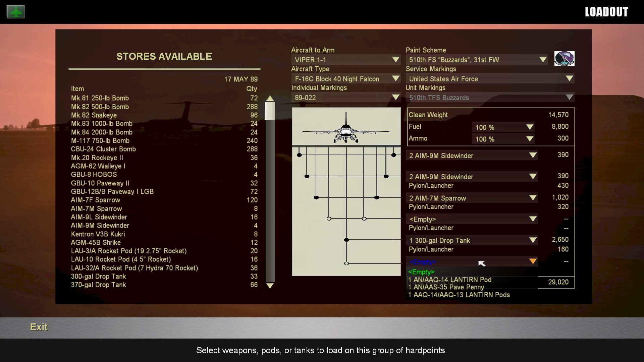Select Mk.83 1000-lb Bomb row
The image size is (644, 362).
tap(164, 124)
